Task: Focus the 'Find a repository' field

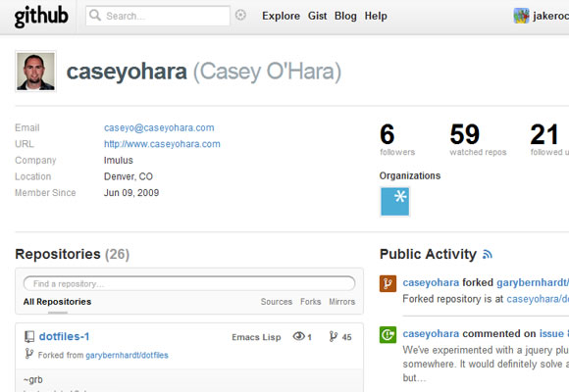Action: 189,283
